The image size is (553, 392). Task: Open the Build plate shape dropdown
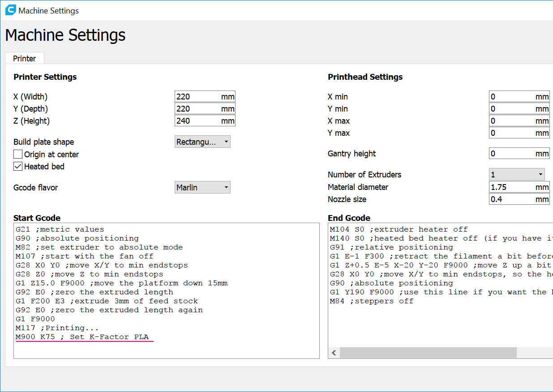pos(202,142)
